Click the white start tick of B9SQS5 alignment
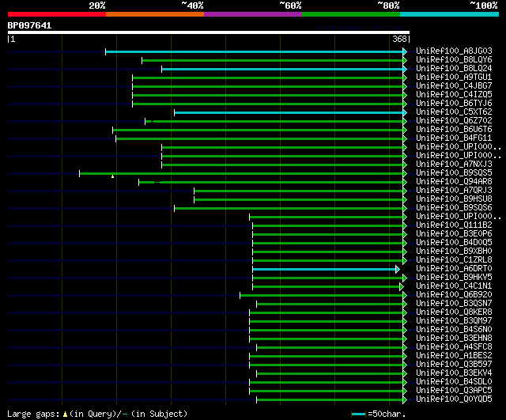Screen dimensions: 506x420 (x=79, y=174)
